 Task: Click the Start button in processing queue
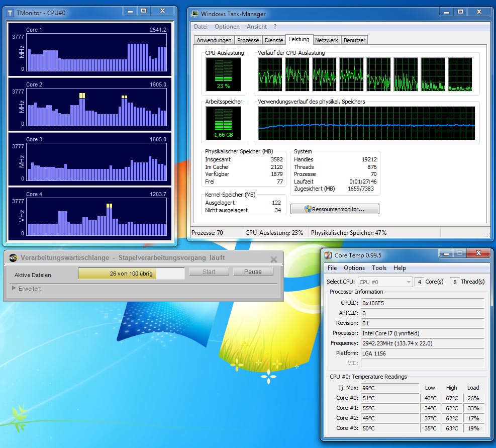click(209, 272)
